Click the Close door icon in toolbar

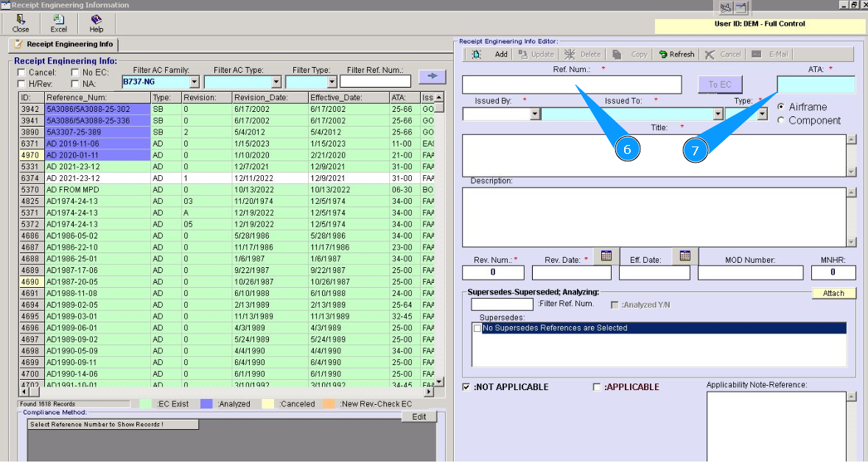[x=21, y=21]
